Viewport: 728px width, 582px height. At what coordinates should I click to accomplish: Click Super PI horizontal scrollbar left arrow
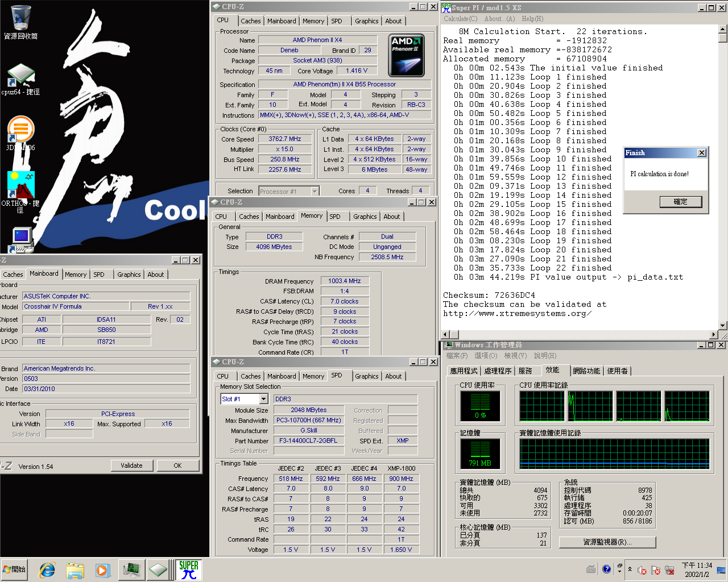(445, 335)
